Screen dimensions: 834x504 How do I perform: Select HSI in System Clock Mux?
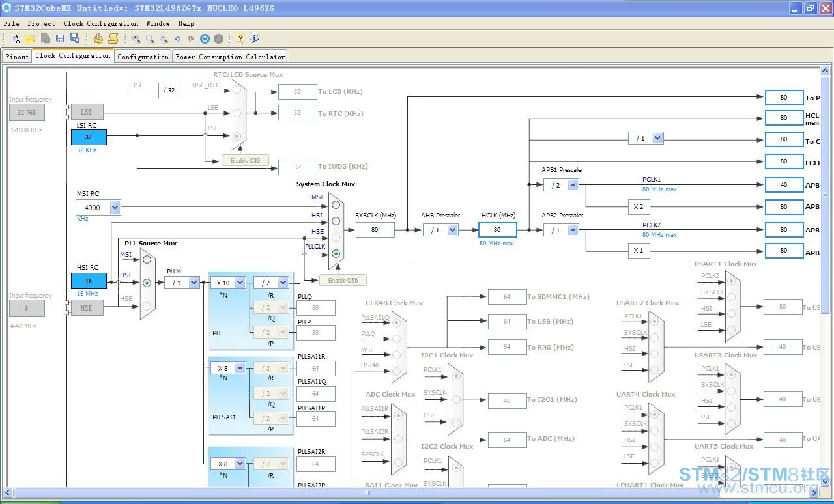(x=336, y=221)
